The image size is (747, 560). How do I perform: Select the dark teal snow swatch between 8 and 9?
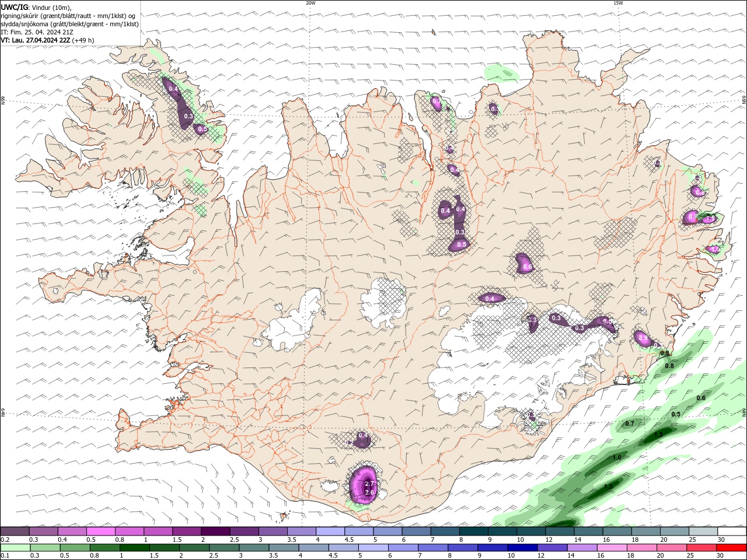(474, 531)
